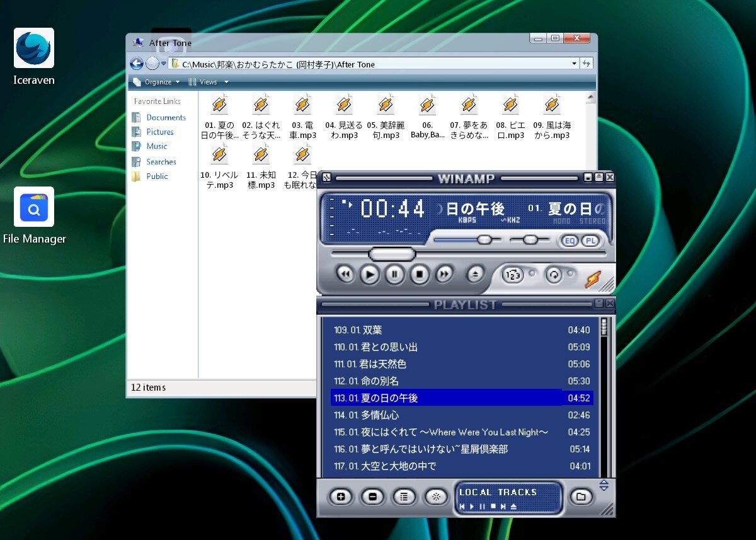Viewport: 756px width, 540px height.
Task: Click the playlist misc options button
Action: click(435, 497)
